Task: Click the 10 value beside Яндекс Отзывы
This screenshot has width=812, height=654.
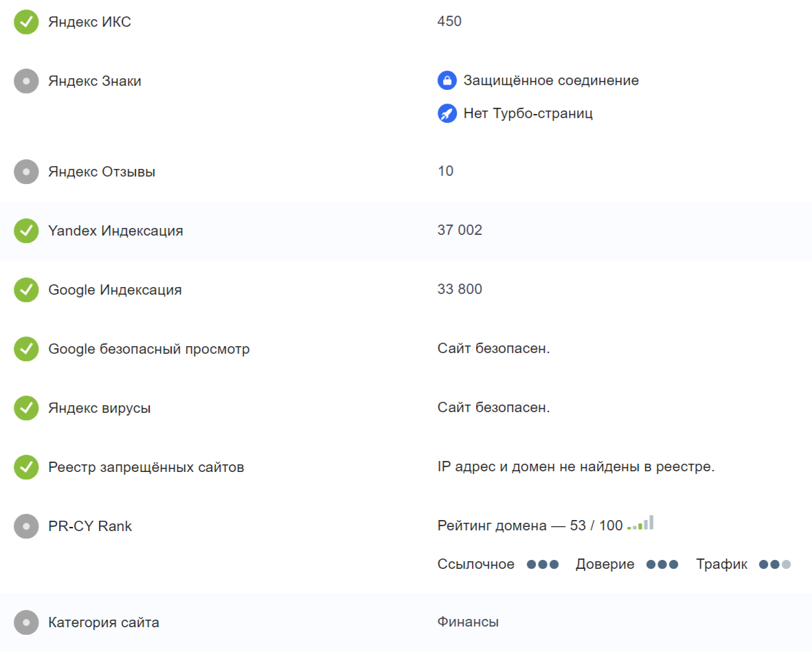Action: coord(445,171)
